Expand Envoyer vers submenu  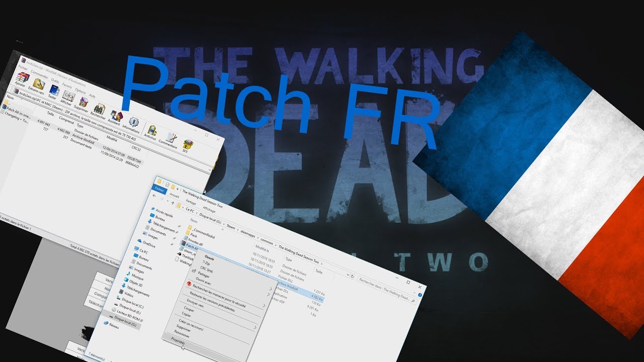pyautogui.click(x=195, y=304)
